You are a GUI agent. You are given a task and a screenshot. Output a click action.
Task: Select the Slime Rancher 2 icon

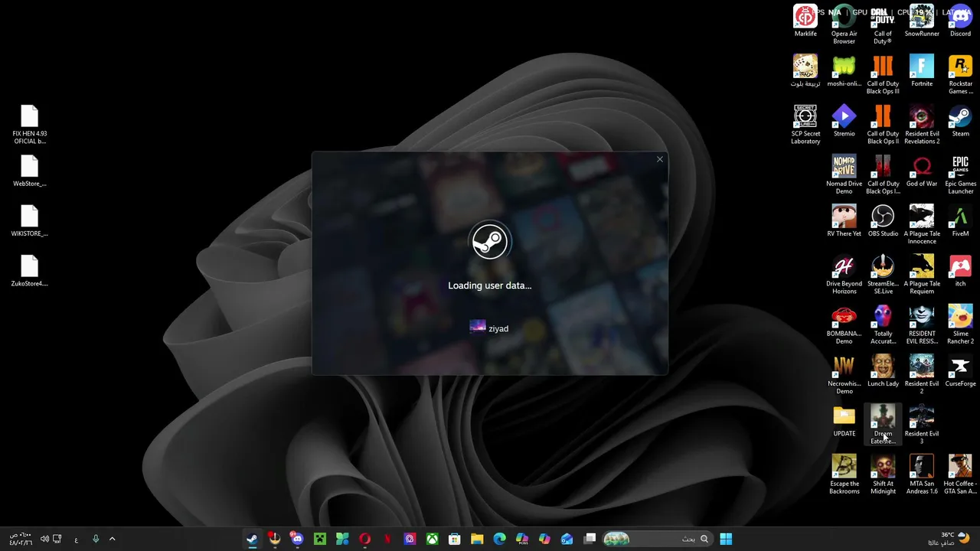coord(960,324)
